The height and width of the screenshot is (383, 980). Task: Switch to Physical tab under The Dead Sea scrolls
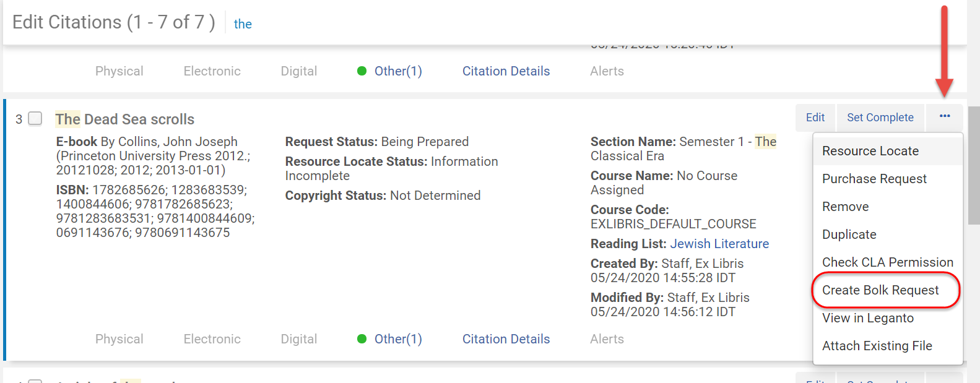tap(119, 339)
